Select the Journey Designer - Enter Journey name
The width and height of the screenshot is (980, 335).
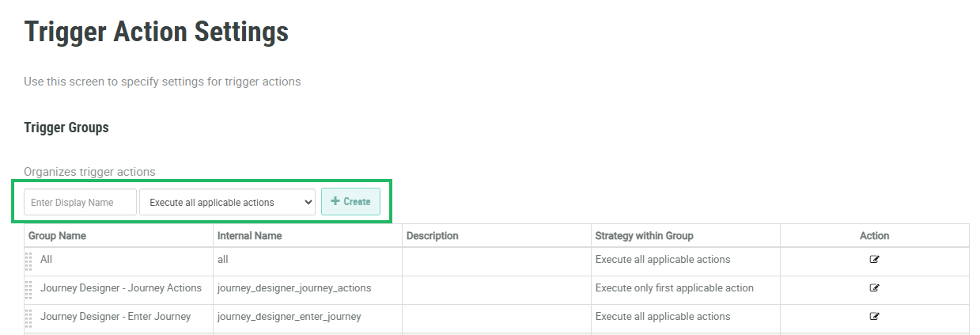(x=115, y=317)
